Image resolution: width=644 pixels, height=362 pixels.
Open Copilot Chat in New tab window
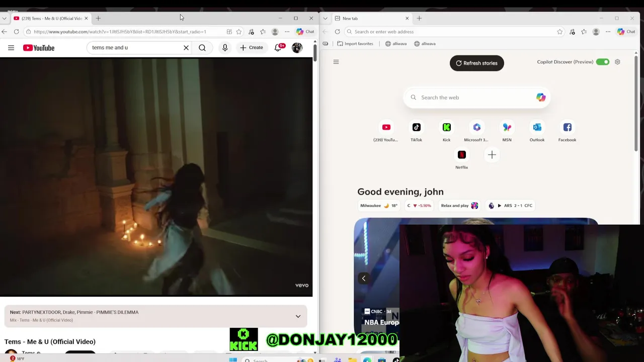[x=626, y=32]
